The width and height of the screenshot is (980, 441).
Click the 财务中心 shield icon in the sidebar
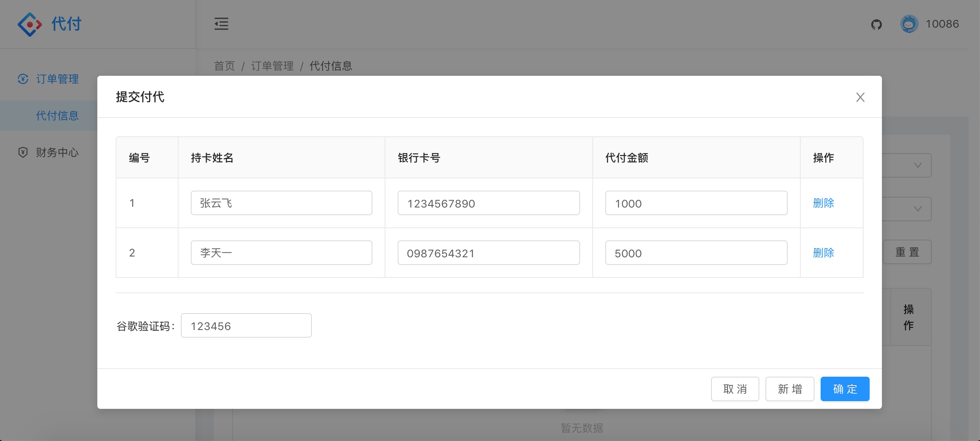tap(23, 152)
